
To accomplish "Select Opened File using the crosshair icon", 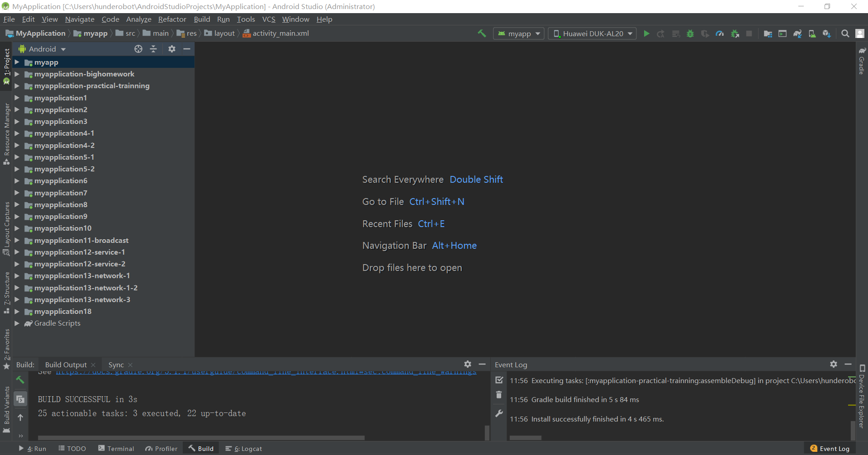I will pos(138,49).
